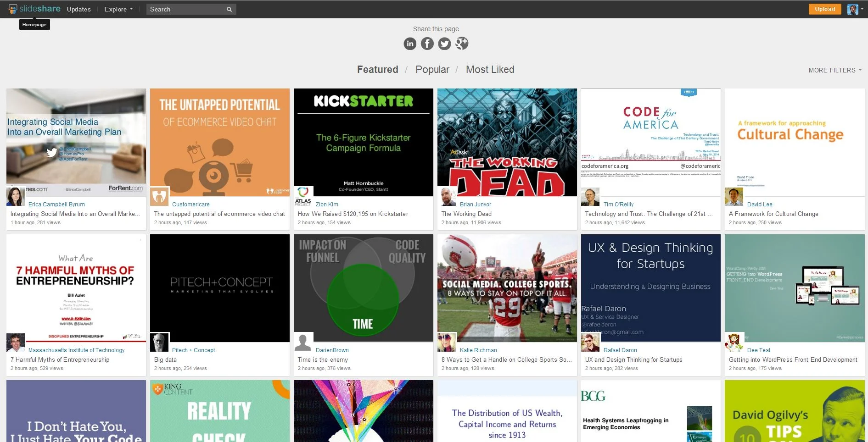Click Katie Richman's avatar
The image size is (868, 442).
click(447, 343)
